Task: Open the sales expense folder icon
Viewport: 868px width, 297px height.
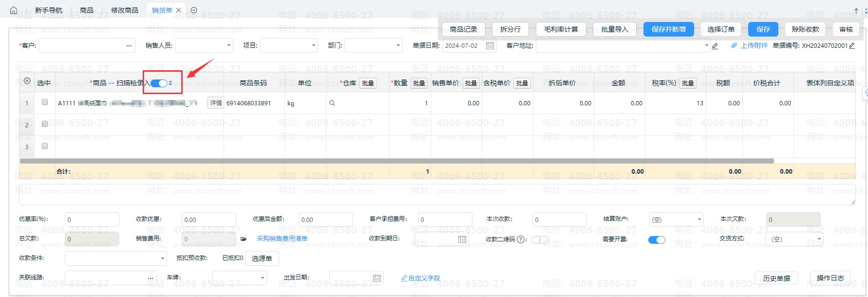Action: [244, 239]
